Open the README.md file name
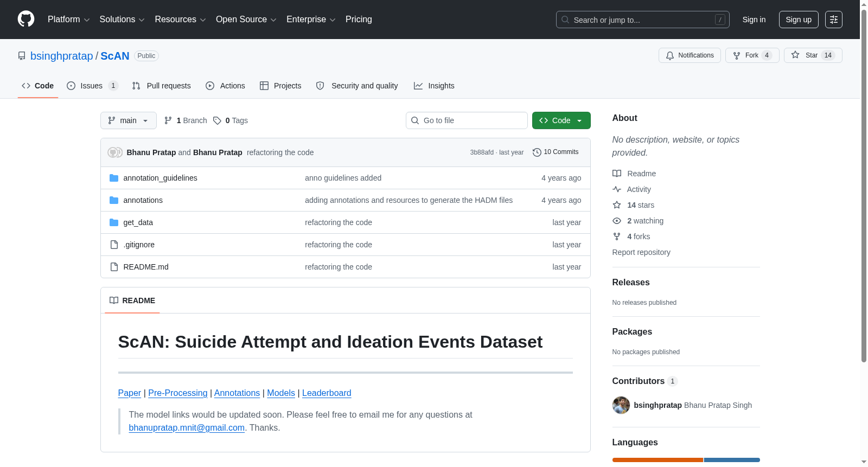Image resolution: width=868 pixels, height=467 pixels. 146,267
